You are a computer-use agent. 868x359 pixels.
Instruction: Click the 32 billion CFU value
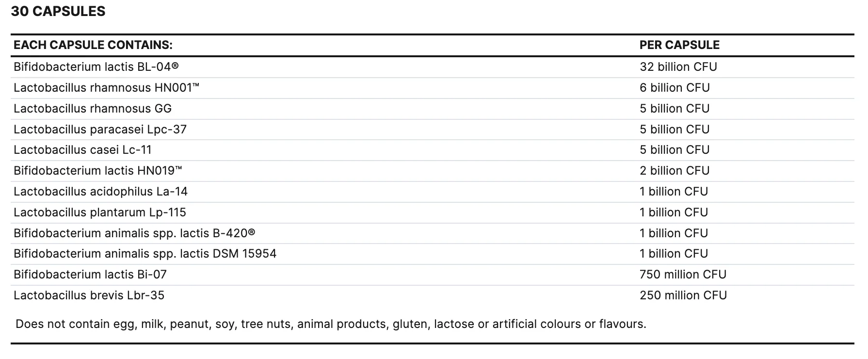click(678, 67)
